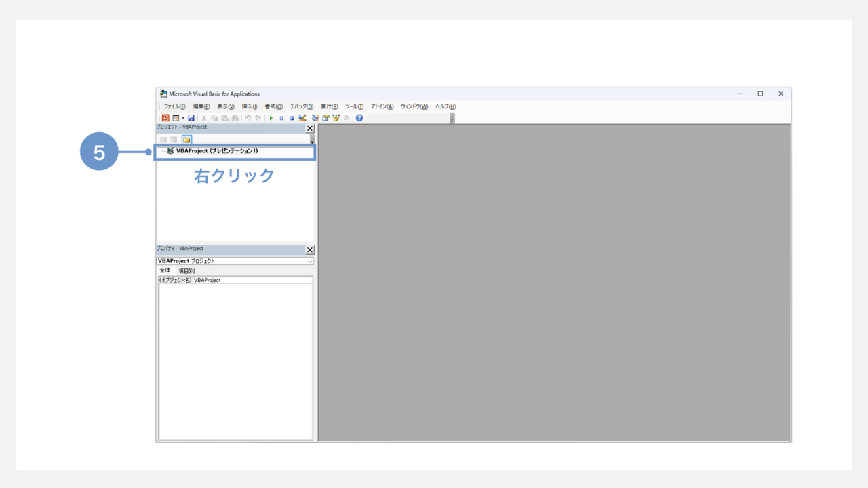The width and height of the screenshot is (868, 488).
Task: Toggle Folders icon in project pane
Action: pos(186,140)
